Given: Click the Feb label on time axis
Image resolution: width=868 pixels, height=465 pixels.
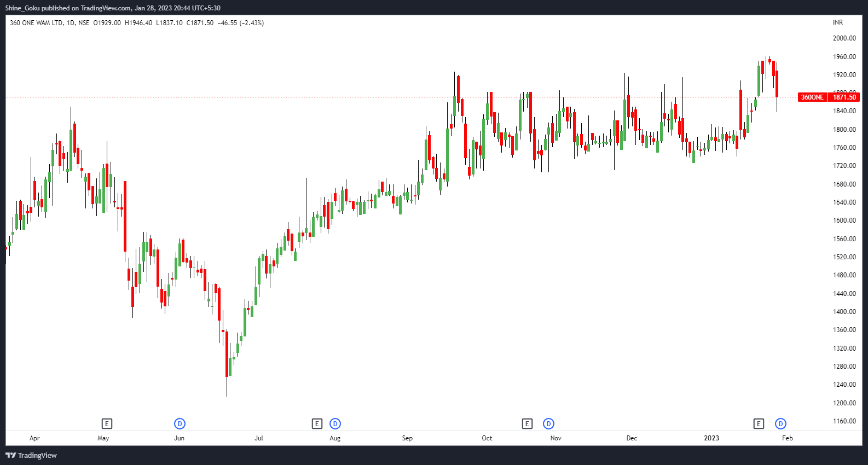Looking at the screenshot, I should (788, 438).
